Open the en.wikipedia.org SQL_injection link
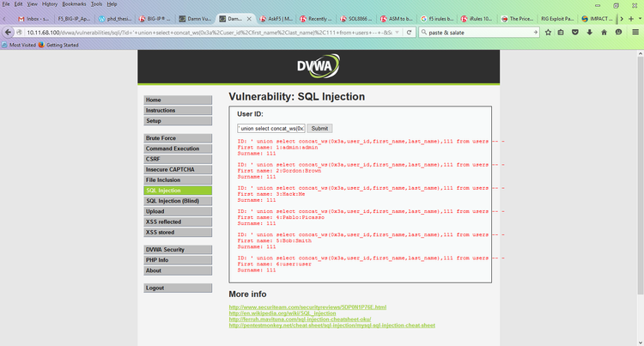 (x=283, y=313)
